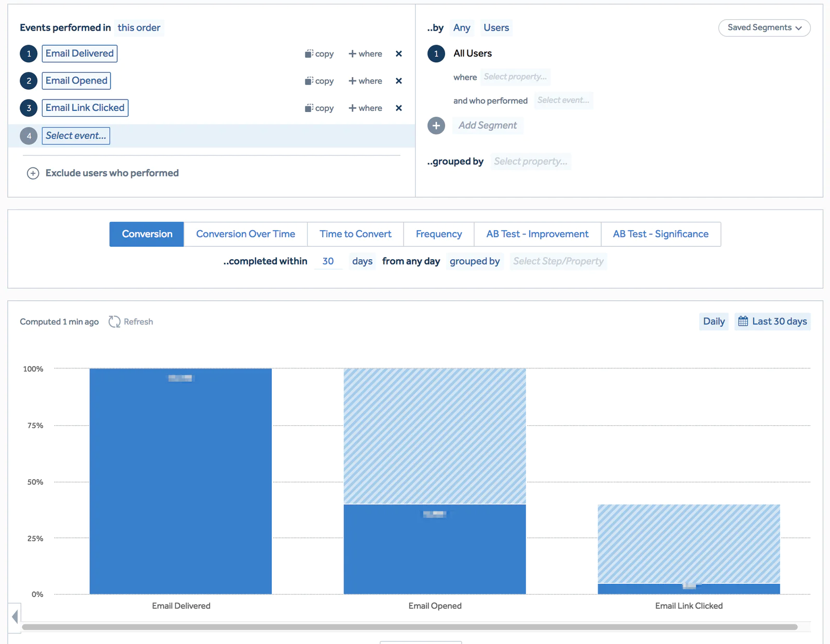The width and height of the screenshot is (830, 644).
Task: Click the Select event field for step 4
Action: [76, 136]
